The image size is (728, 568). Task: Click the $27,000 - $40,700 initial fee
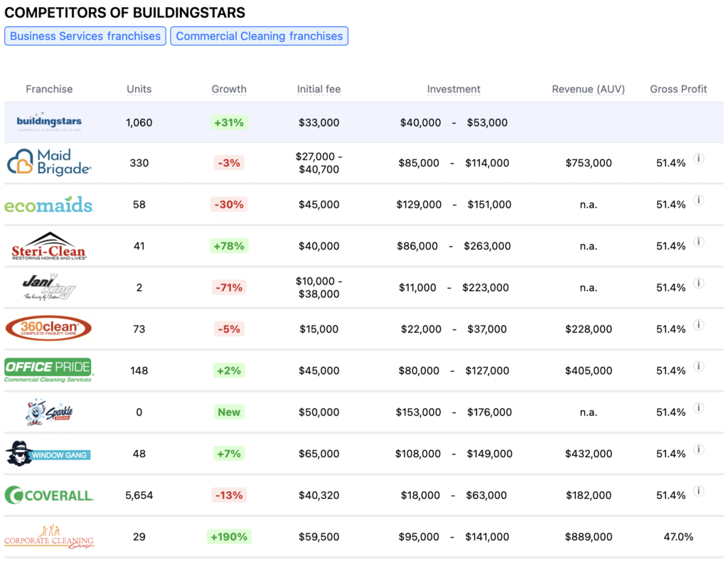point(319,163)
